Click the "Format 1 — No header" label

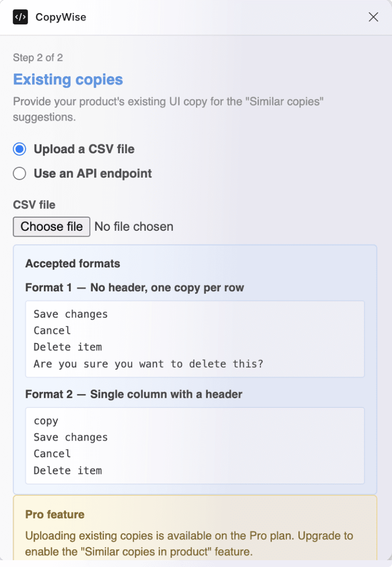pos(134,287)
